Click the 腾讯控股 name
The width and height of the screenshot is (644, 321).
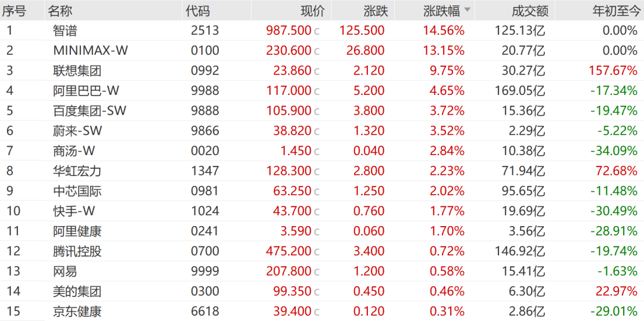click(77, 251)
